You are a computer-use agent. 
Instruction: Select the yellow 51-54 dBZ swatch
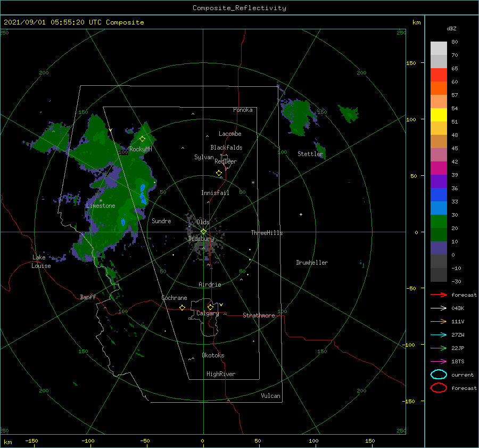point(439,115)
